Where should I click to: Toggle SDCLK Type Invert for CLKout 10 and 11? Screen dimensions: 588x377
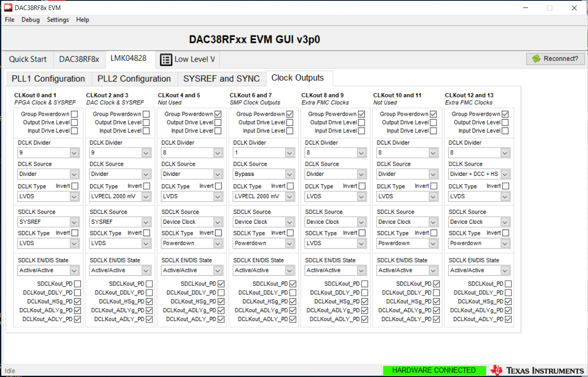point(434,233)
